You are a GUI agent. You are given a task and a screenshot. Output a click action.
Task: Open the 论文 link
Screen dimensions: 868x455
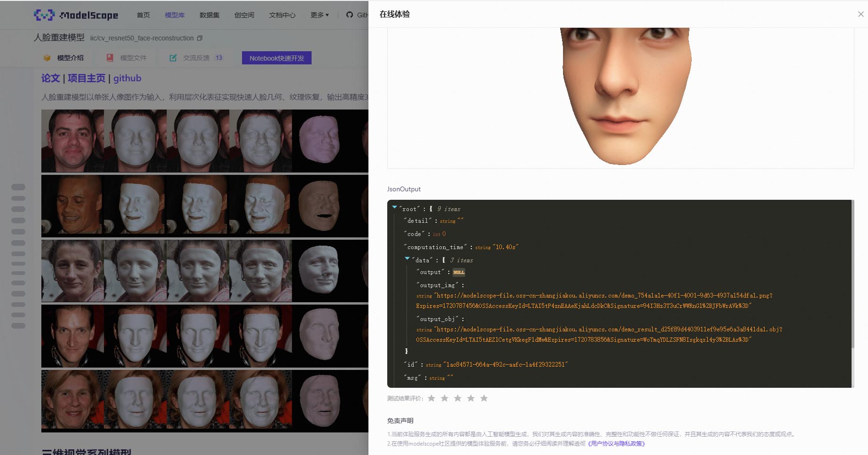coord(51,78)
